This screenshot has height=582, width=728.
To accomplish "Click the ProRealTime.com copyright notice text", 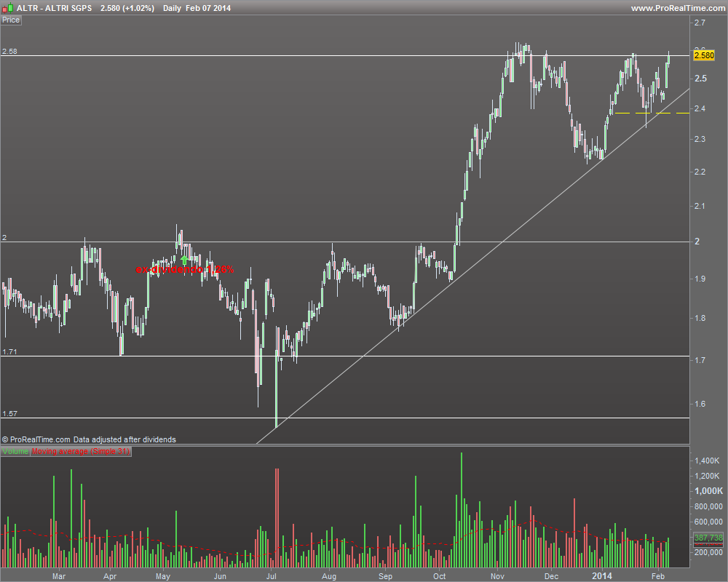I will point(89,439).
